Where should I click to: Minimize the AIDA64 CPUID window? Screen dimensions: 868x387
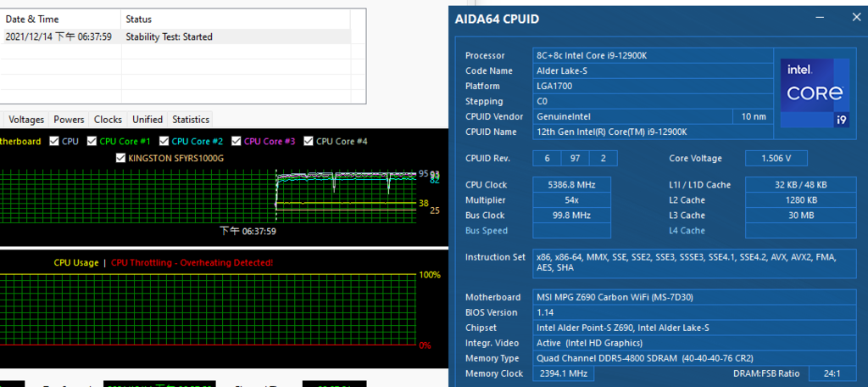[821, 18]
